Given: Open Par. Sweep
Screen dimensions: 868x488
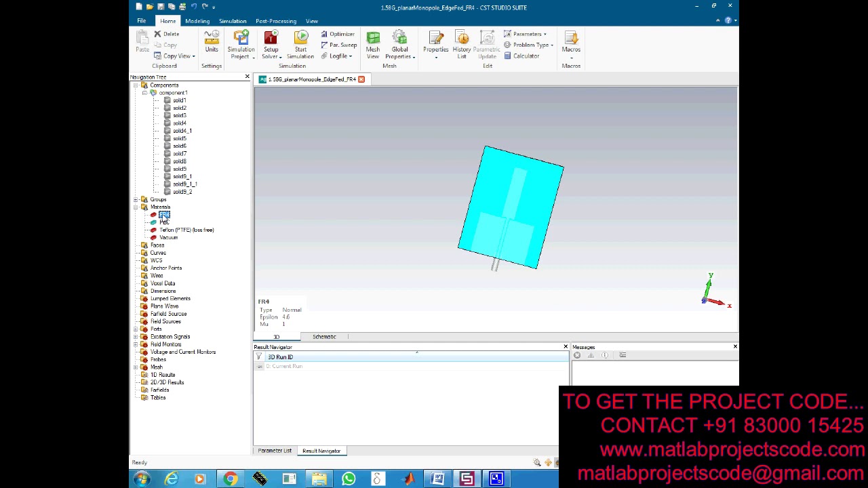Looking at the screenshot, I should [338, 45].
